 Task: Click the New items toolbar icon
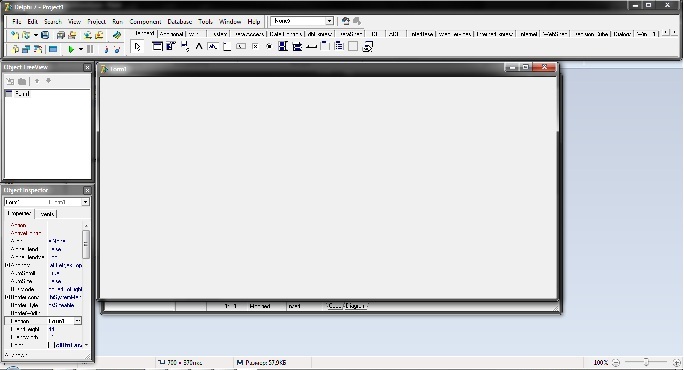pos(15,35)
